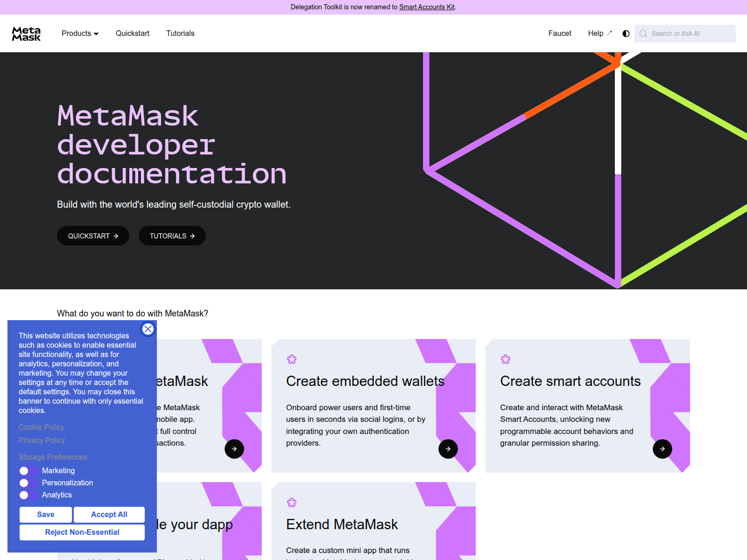
Task: Close the cookie banner with X icon
Action: (x=148, y=329)
